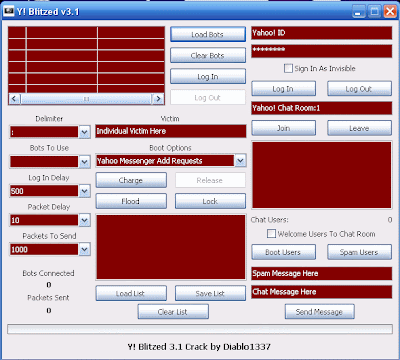Viewport: 400px width, 360px height.
Task: Click the Individual Victim Here field
Action: pos(171,131)
